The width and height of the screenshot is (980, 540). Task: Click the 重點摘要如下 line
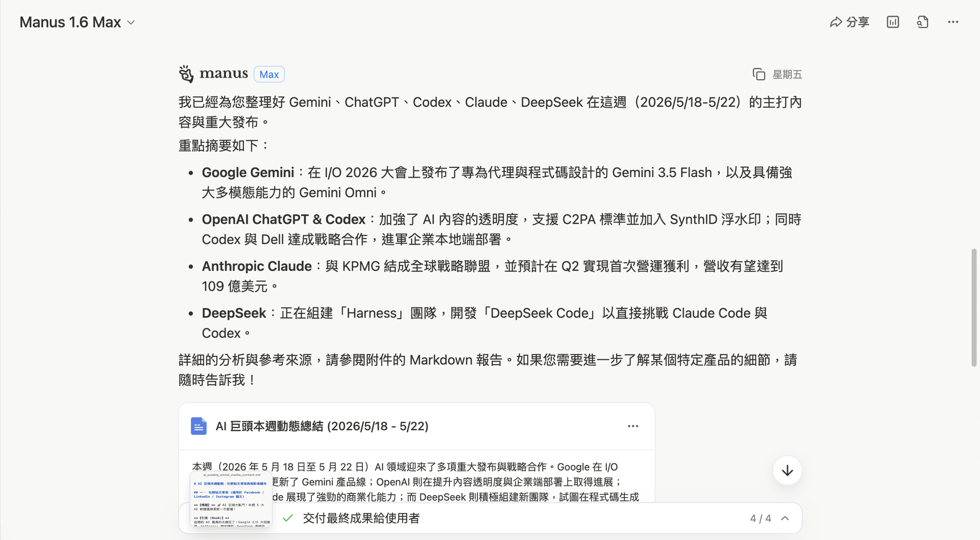(224, 146)
